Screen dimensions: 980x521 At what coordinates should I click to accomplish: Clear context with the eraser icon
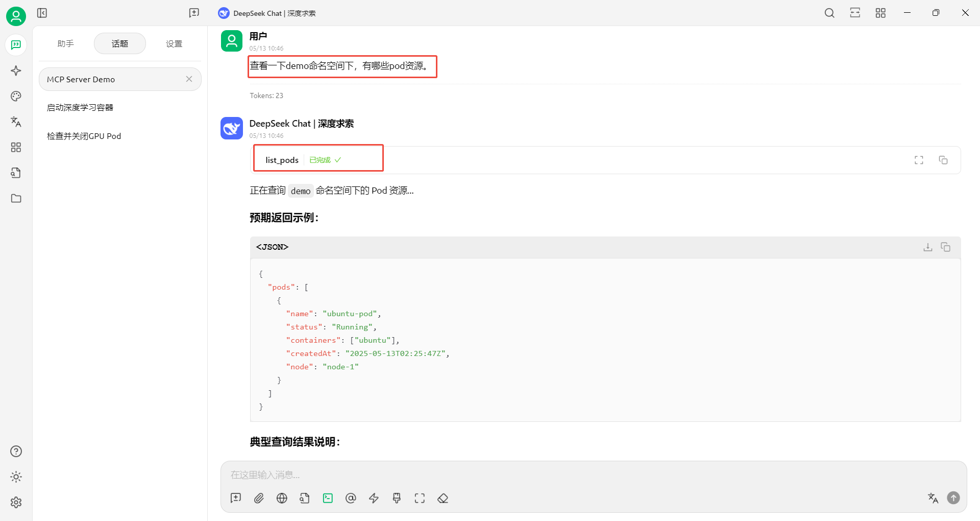pos(443,498)
